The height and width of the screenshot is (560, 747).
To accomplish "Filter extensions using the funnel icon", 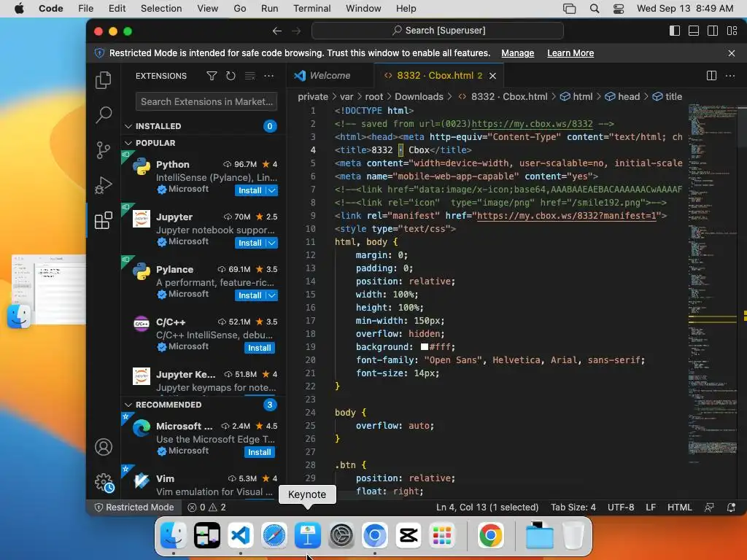I will coord(212,76).
